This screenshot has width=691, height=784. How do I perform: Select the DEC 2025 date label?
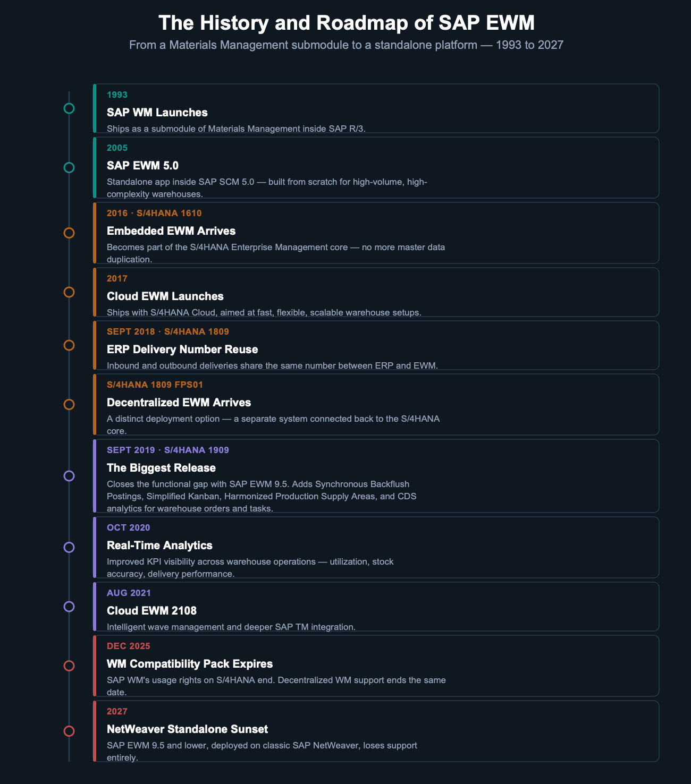point(129,646)
